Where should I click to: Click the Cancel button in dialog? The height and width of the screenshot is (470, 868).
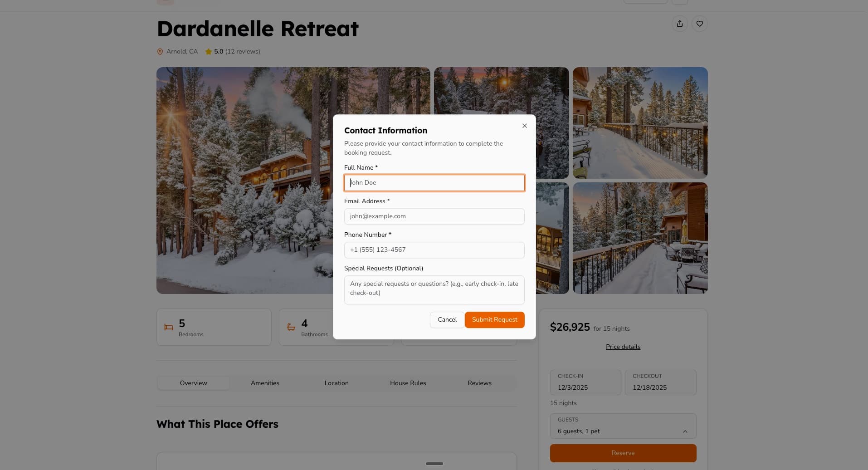[447, 320]
